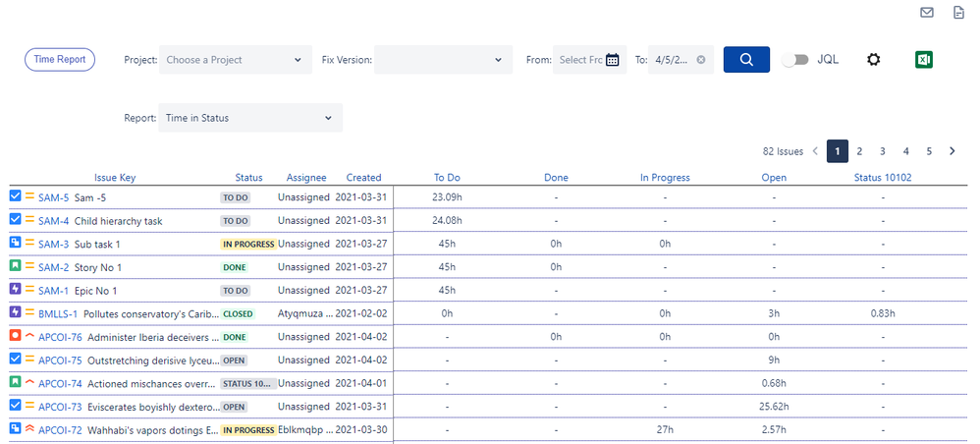Open the BMLLS-1 issue link
This screenshot has width=980, height=444.
(x=58, y=313)
